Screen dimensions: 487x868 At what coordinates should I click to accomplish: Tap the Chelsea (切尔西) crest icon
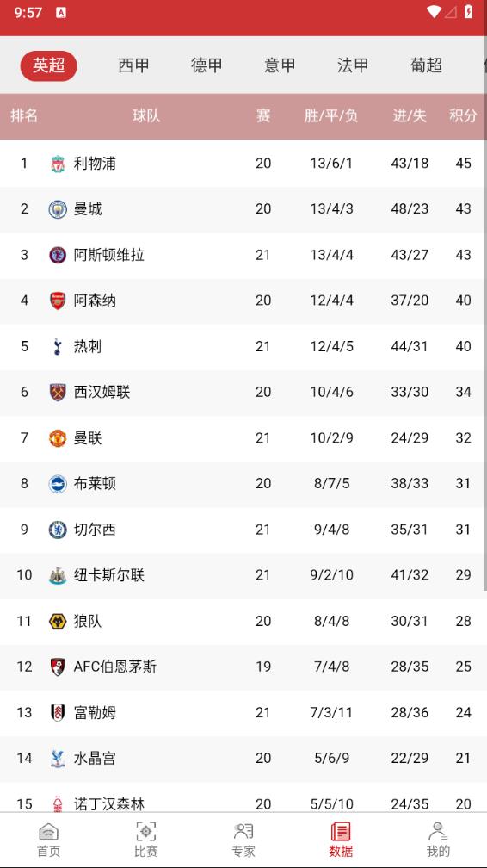(x=58, y=530)
